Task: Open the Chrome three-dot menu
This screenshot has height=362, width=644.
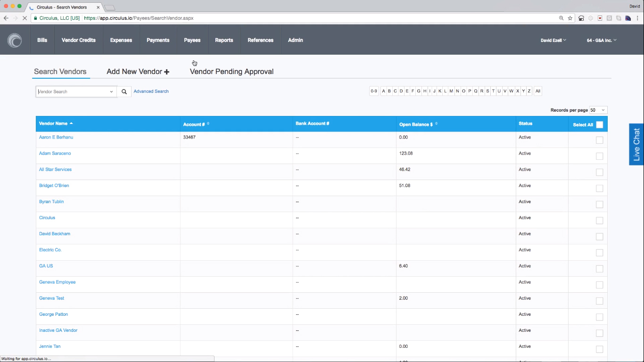Action: click(637, 18)
